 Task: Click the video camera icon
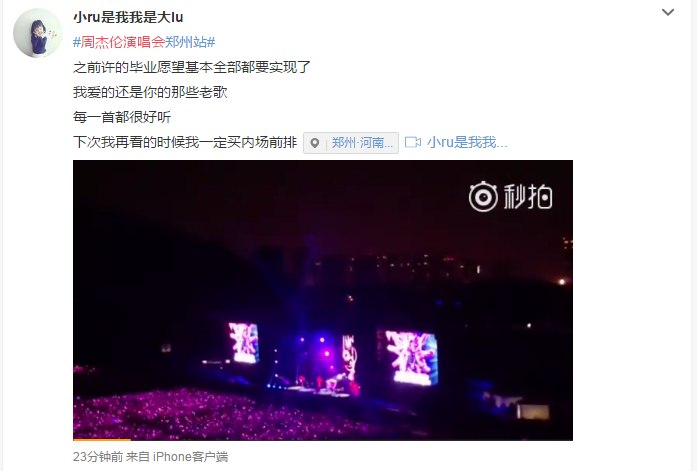[413, 143]
